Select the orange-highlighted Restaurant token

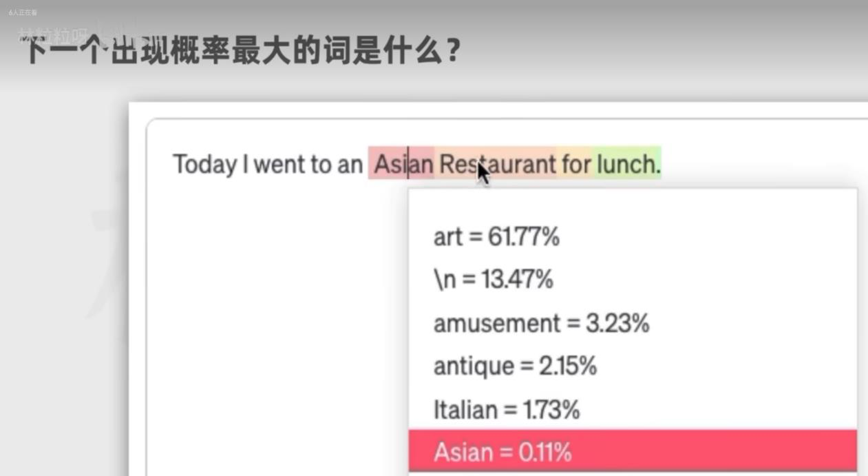pyautogui.click(x=497, y=164)
